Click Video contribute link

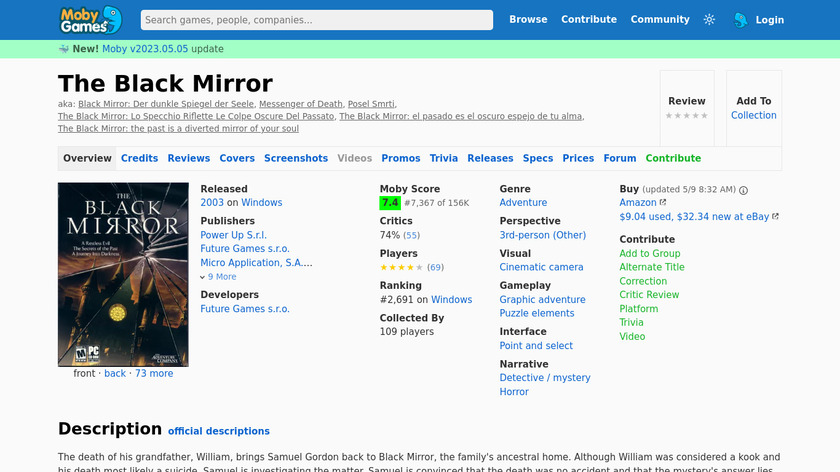tap(632, 336)
